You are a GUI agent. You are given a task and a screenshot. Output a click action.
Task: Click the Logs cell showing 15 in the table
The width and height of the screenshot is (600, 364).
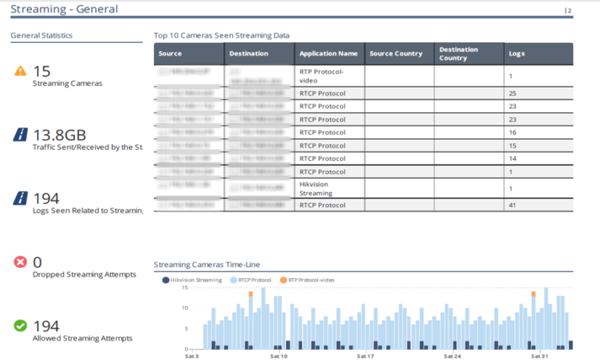point(539,146)
